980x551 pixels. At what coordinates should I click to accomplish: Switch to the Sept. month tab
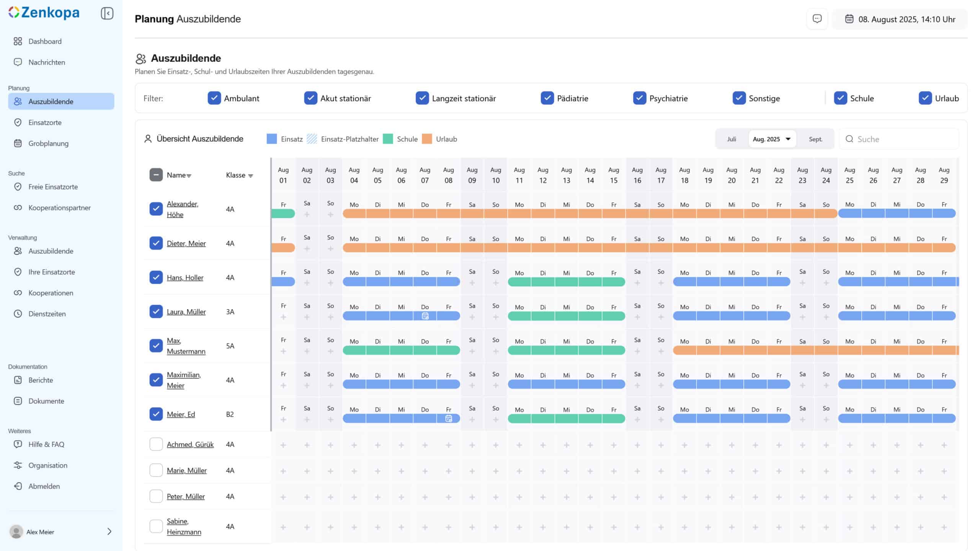point(815,139)
